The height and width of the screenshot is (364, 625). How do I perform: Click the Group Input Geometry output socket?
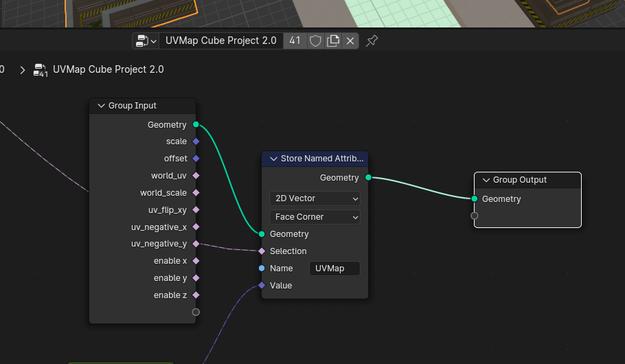(x=196, y=124)
